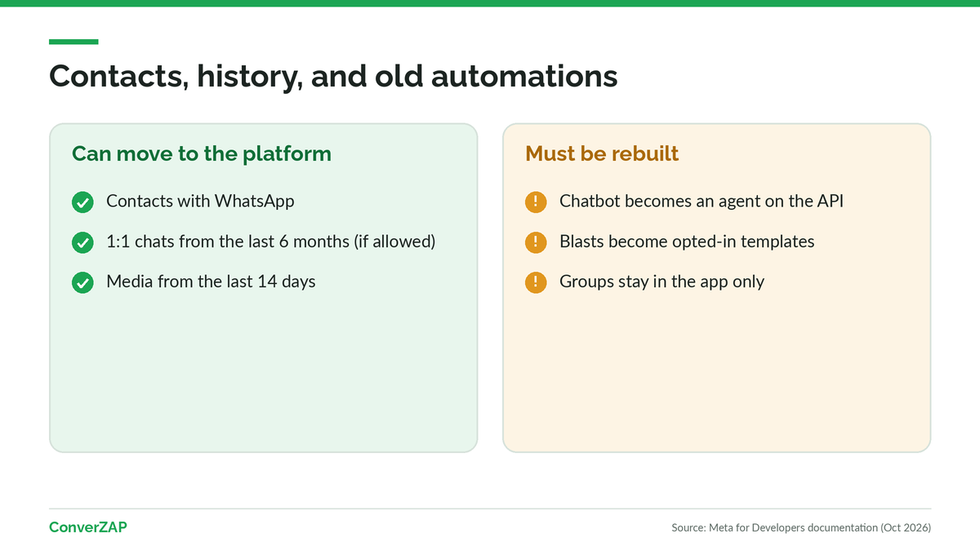
Task: Select the text 1:1 chats from the last 6 months
Action: click(228, 242)
